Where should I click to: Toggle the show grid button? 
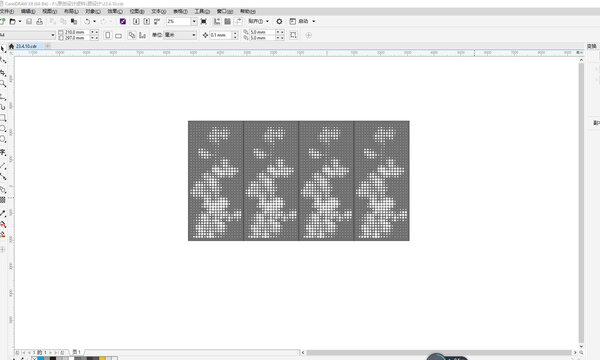point(227,21)
